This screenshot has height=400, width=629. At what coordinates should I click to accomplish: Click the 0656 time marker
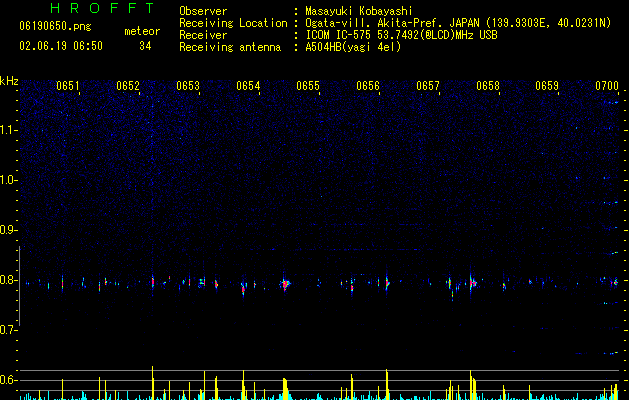[x=368, y=86]
